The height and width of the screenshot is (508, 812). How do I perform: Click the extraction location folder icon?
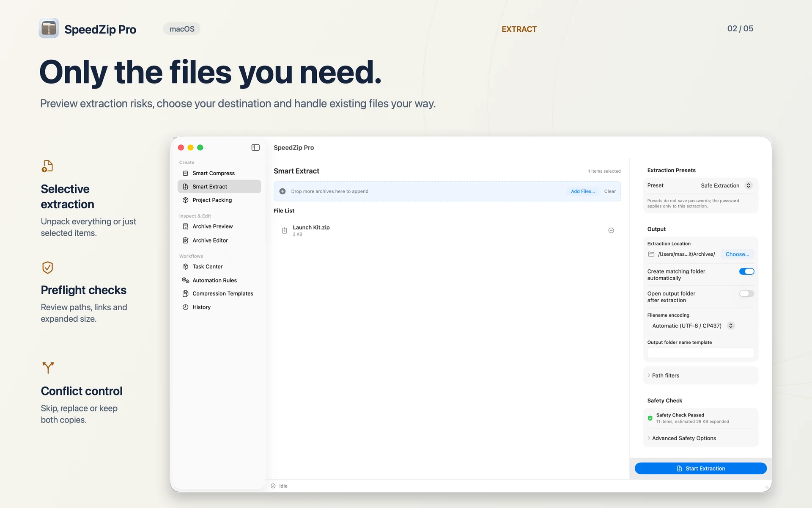(x=651, y=254)
